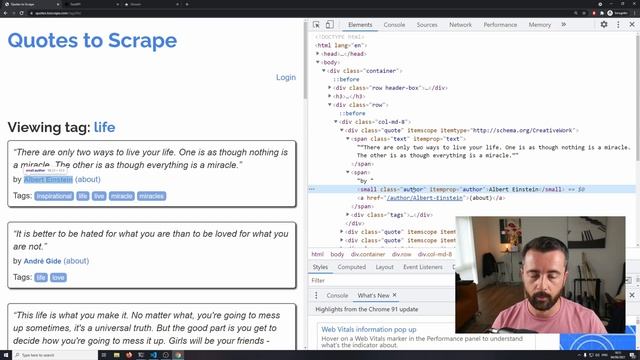The height and width of the screenshot is (360, 640).
Task: Close the What's New drawer tab
Action: pos(394,295)
